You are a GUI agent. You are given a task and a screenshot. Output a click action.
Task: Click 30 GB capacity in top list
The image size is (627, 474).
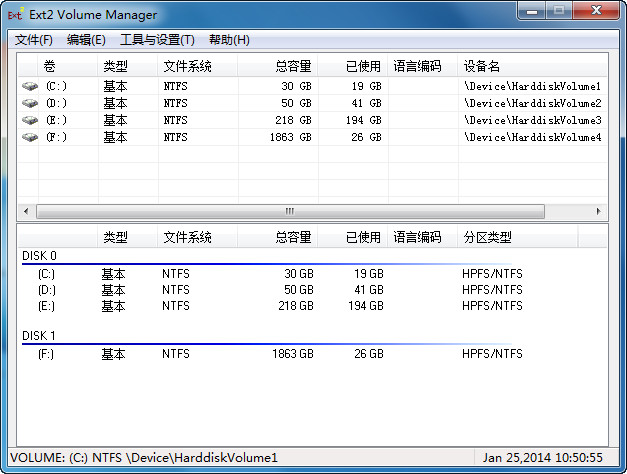[x=296, y=86]
